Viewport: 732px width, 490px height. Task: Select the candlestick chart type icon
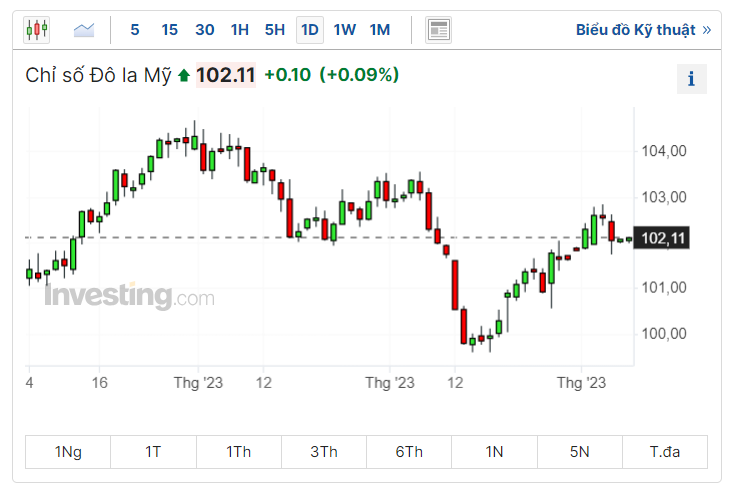coord(37,29)
